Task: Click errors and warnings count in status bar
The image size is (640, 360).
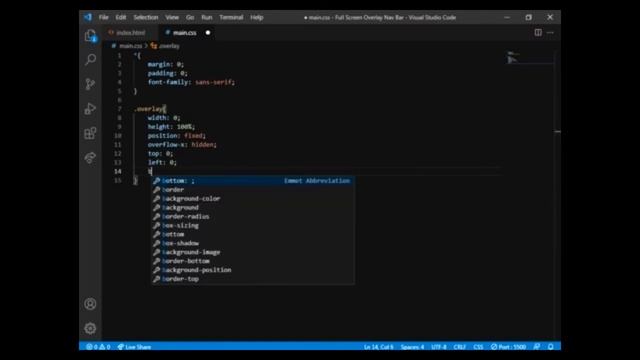Action: point(98,347)
